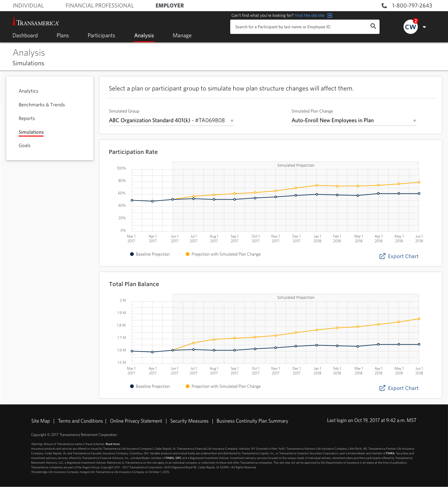The height and width of the screenshot is (487, 448).
Task: Switch to Financial Professional site tab
Action: 100,6
